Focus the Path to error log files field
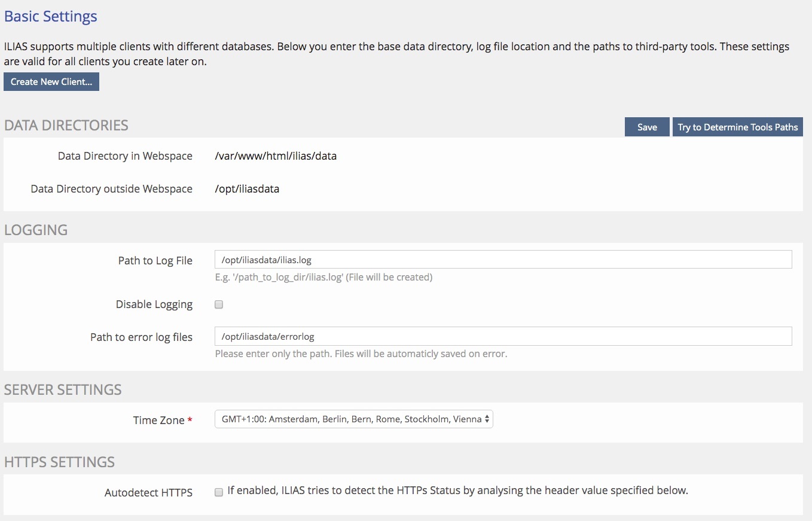 tap(503, 336)
